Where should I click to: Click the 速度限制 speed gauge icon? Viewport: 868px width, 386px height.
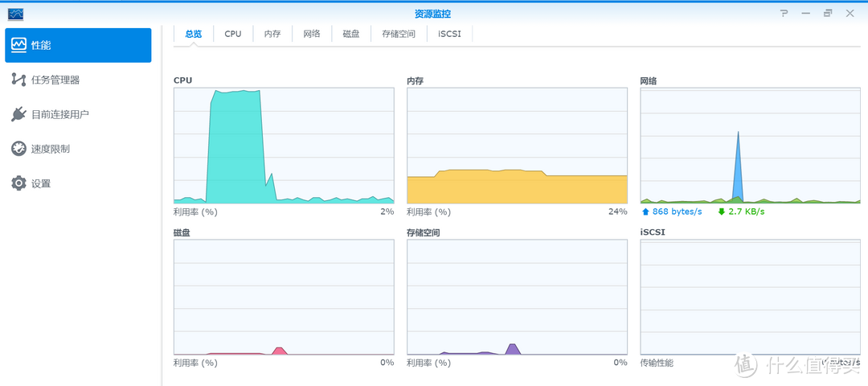click(18, 149)
